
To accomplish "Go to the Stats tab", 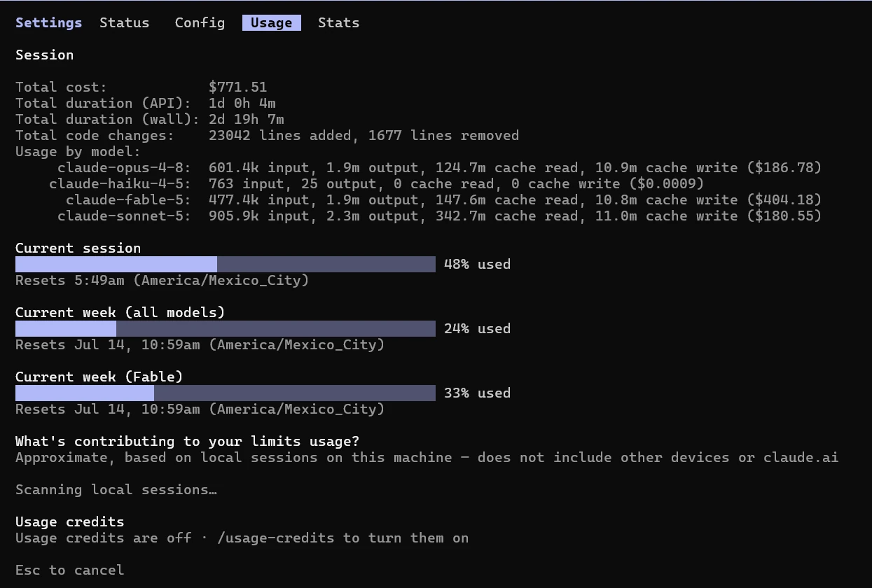I will click(x=338, y=22).
